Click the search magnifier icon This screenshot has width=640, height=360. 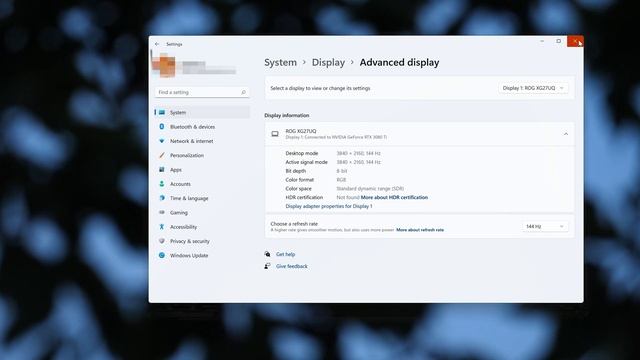[x=243, y=92]
